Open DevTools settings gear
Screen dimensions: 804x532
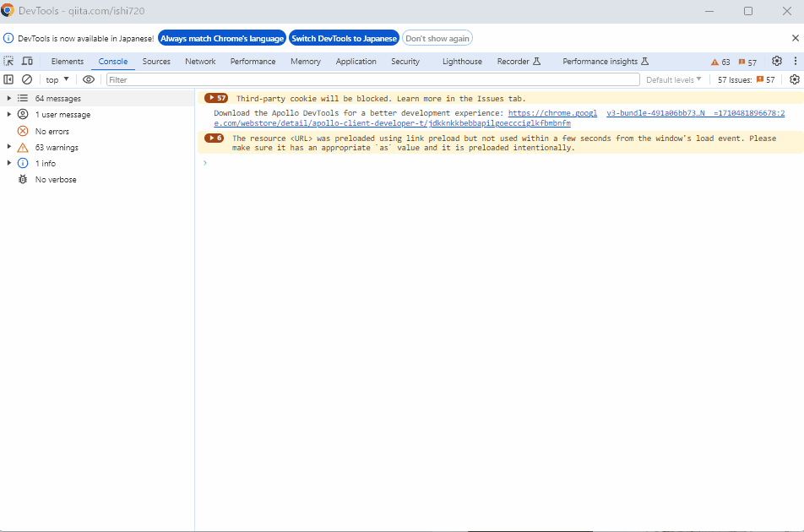(777, 61)
